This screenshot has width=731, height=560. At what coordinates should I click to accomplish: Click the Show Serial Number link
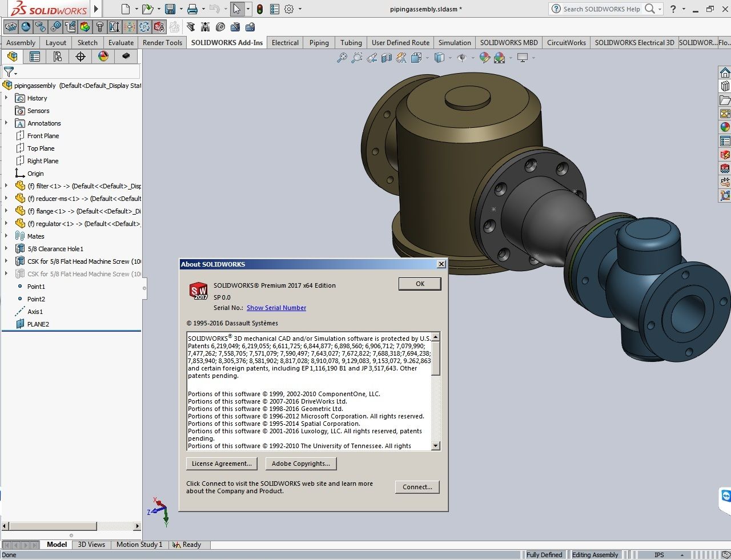coord(276,308)
